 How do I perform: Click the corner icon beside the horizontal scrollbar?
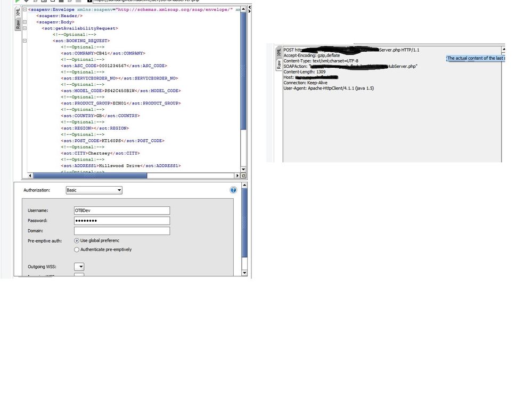[x=243, y=176]
